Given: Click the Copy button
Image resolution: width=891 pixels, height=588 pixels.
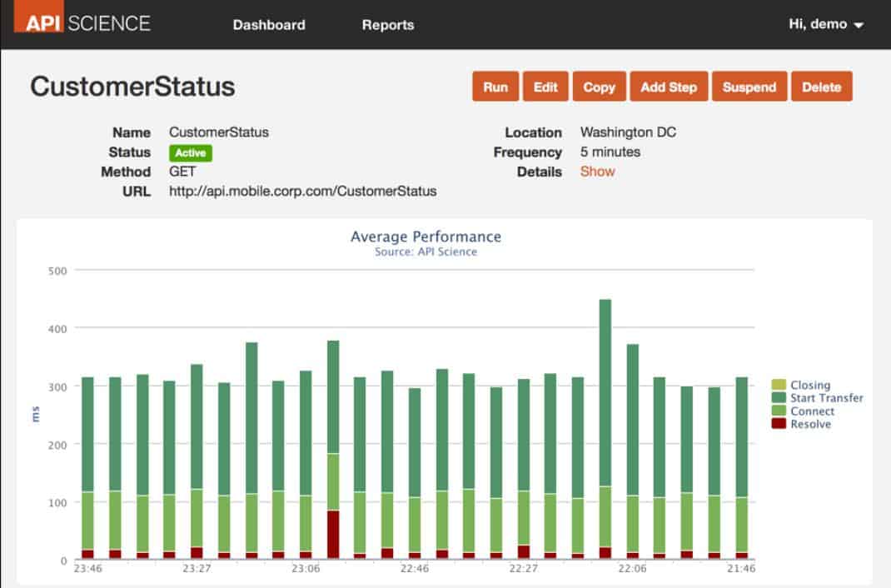Looking at the screenshot, I should click(x=600, y=87).
